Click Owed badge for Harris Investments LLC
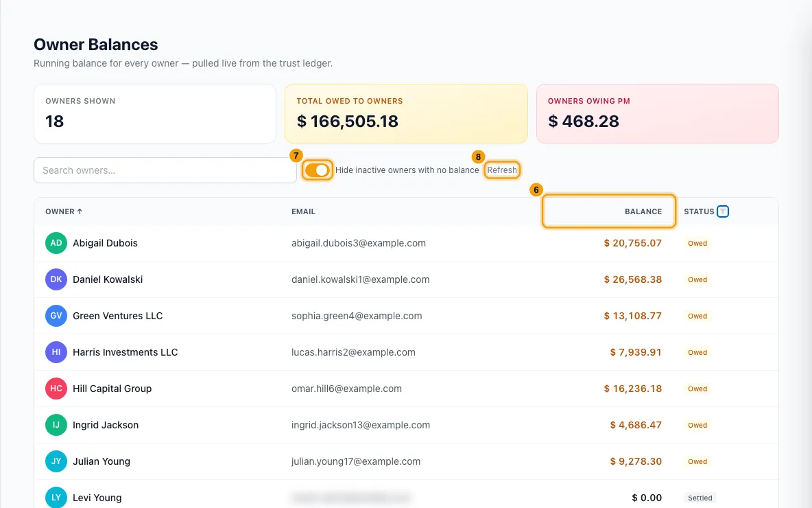 point(697,352)
